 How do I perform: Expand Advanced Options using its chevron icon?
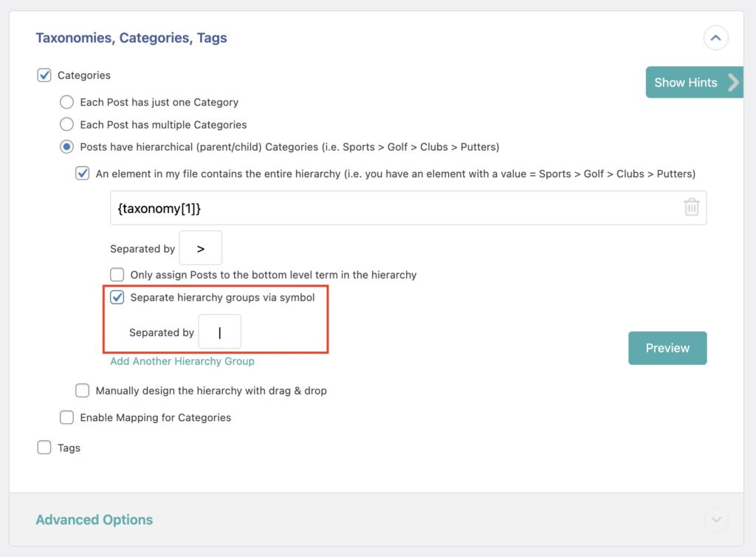pyautogui.click(x=715, y=519)
